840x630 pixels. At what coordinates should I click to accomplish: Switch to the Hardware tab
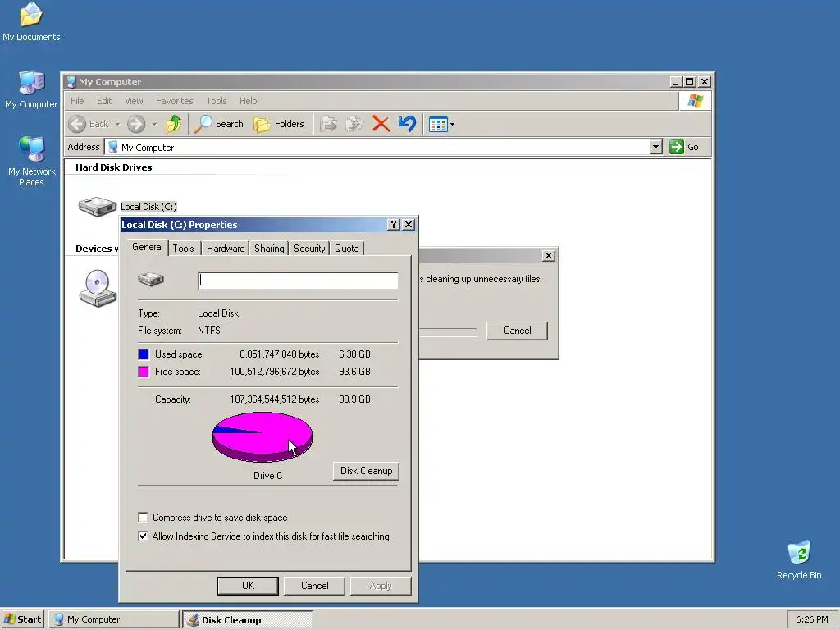pyautogui.click(x=226, y=249)
